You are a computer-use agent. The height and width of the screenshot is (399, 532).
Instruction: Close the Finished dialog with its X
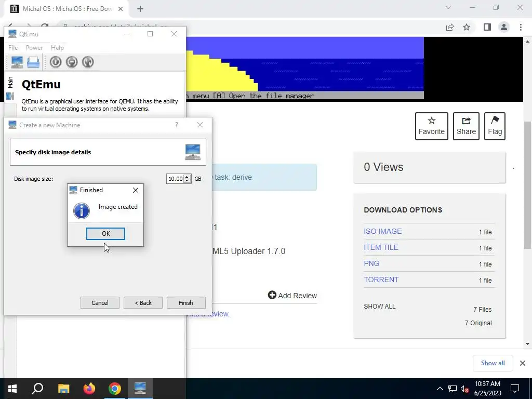136,190
